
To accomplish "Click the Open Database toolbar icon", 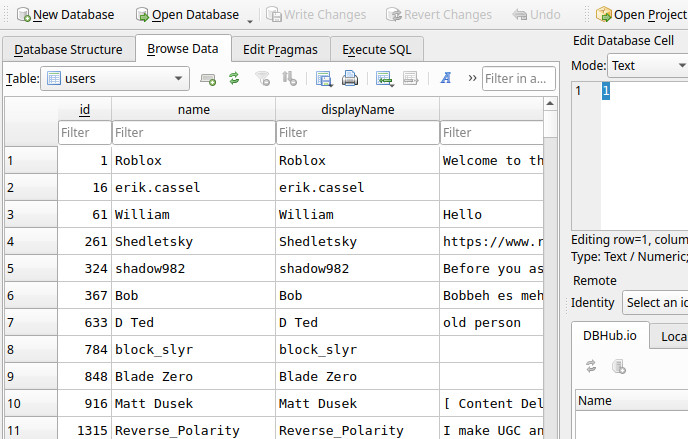I will point(143,14).
